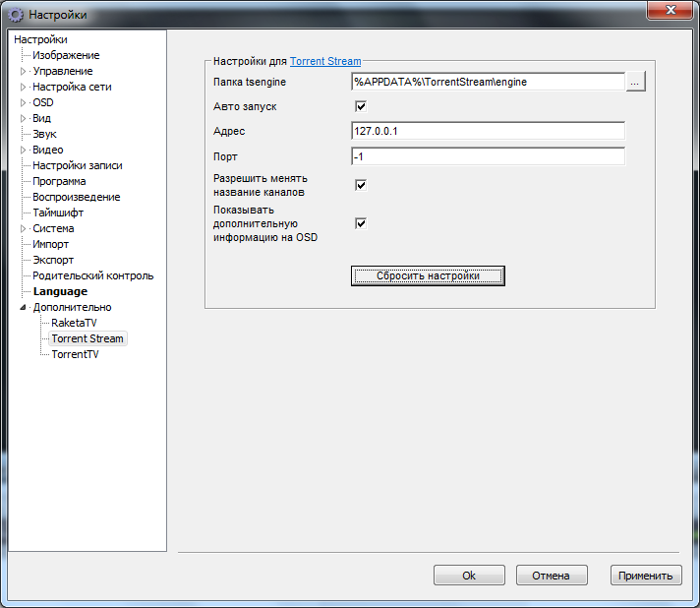Image resolution: width=700 pixels, height=608 pixels.
Task: Click the Отмена button
Action: (552, 576)
